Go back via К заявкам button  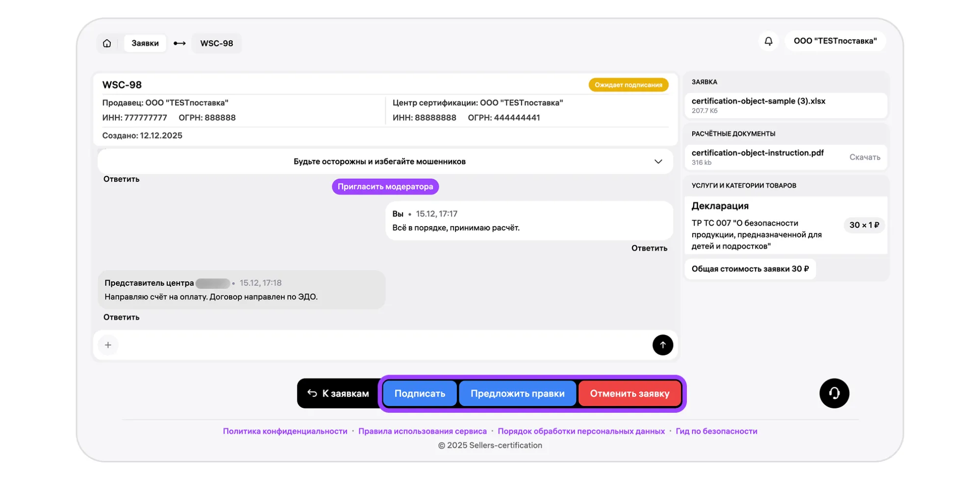(338, 394)
